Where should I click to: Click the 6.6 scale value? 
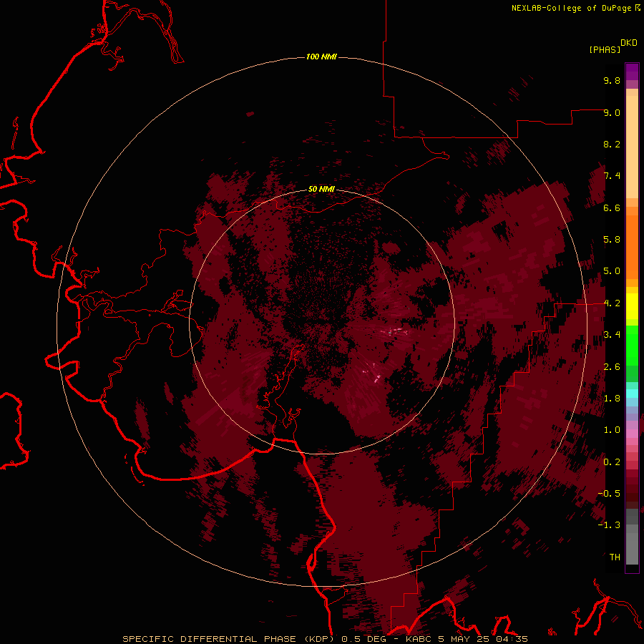612,208
